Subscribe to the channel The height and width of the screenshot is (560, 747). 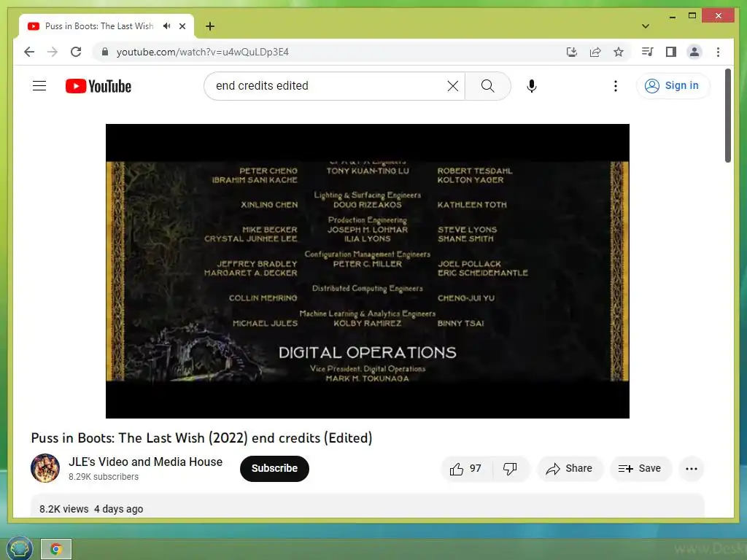click(274, 469)
